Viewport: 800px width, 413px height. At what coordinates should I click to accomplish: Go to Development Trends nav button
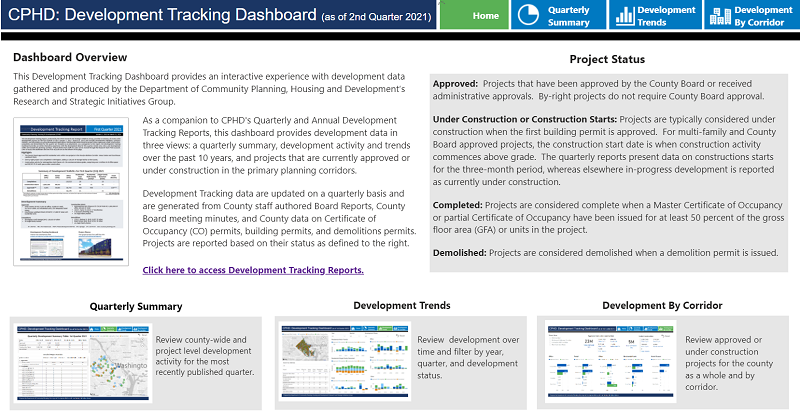[655, 15]
